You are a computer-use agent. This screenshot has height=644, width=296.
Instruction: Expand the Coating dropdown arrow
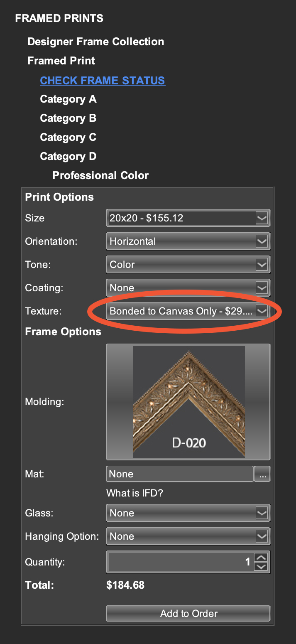click(261, 288)
